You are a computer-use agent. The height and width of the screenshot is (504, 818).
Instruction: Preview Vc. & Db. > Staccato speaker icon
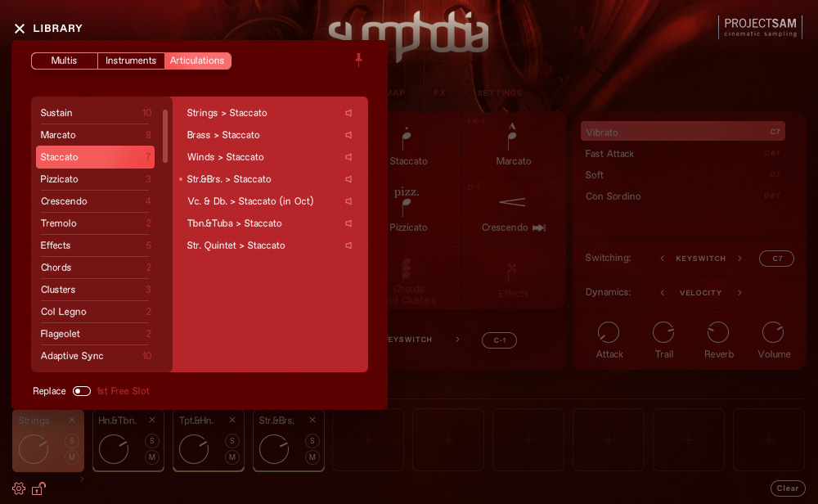pyautogui.click(x=348, y=201)
